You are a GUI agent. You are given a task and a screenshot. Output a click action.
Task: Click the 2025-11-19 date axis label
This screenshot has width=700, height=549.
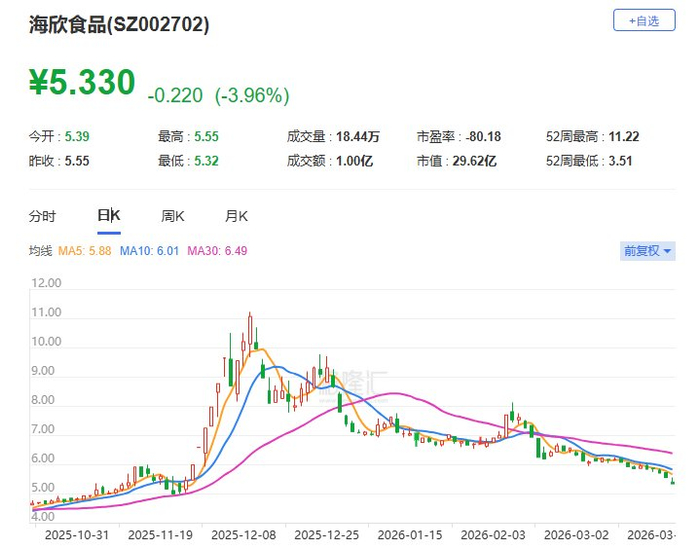click(x=160, y=535)
